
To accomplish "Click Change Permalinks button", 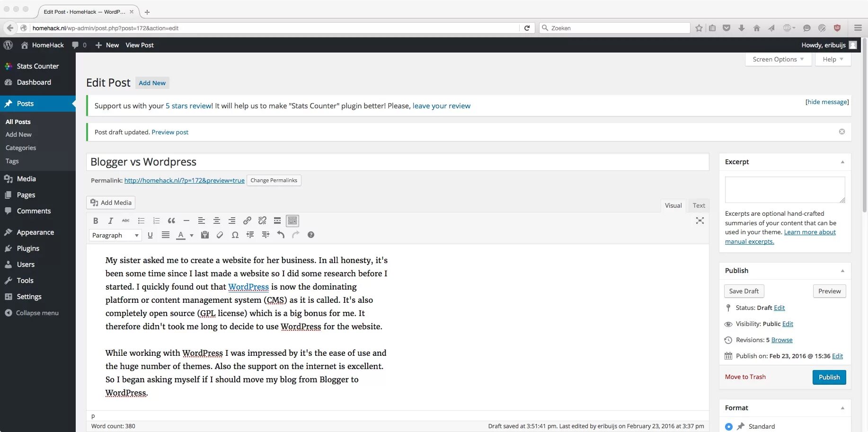I will (x=274, y=180).
